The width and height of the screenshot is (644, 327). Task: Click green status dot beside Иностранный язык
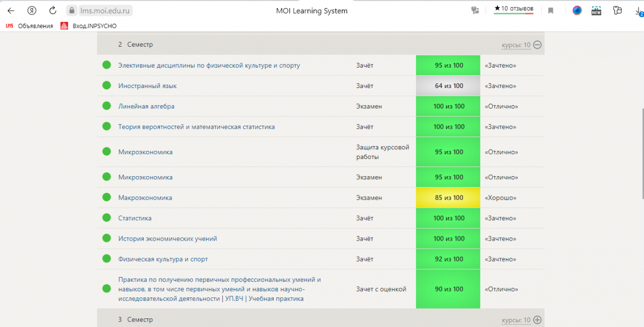(x=106, y=86)
